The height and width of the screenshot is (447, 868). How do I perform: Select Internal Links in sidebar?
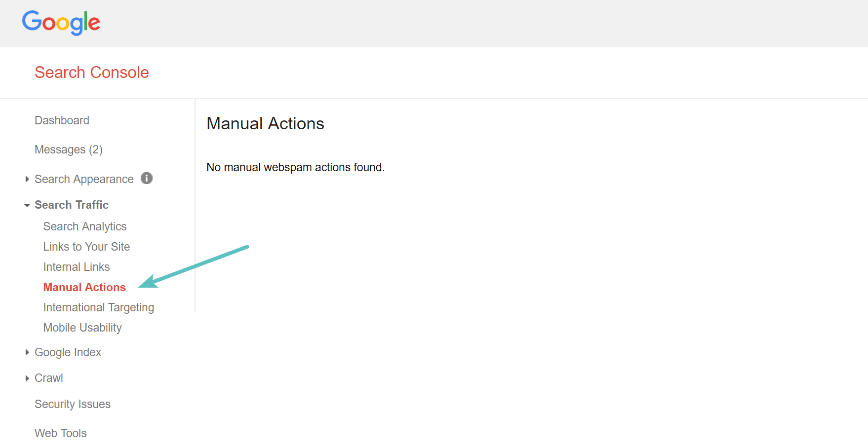(77, 267)
